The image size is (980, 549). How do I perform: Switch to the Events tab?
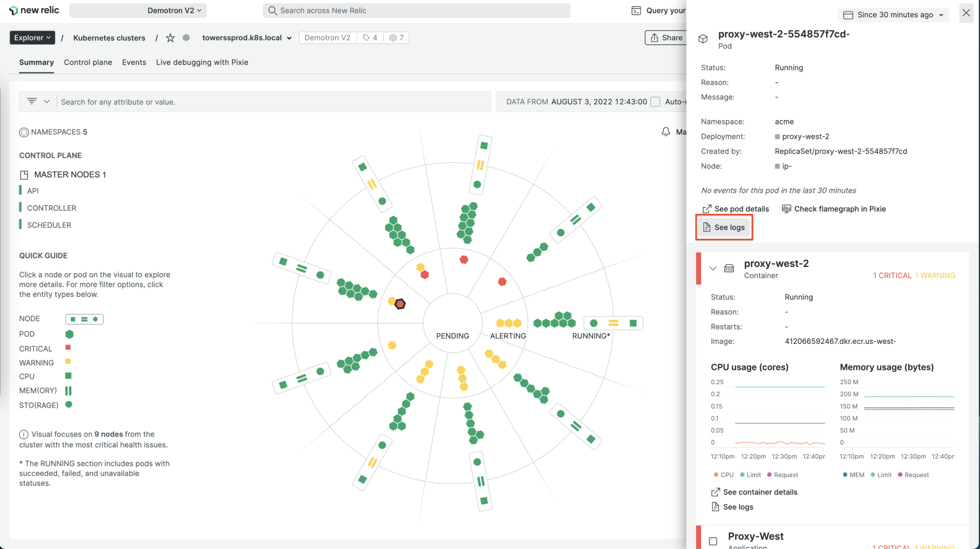[x=134, y=62]
